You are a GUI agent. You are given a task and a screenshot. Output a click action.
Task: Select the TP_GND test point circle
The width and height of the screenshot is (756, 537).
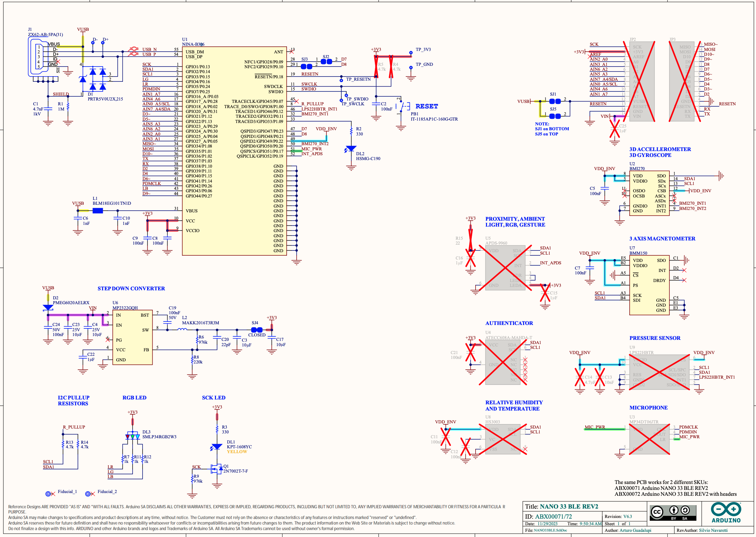pyautogui.click(x=411, y=68)
